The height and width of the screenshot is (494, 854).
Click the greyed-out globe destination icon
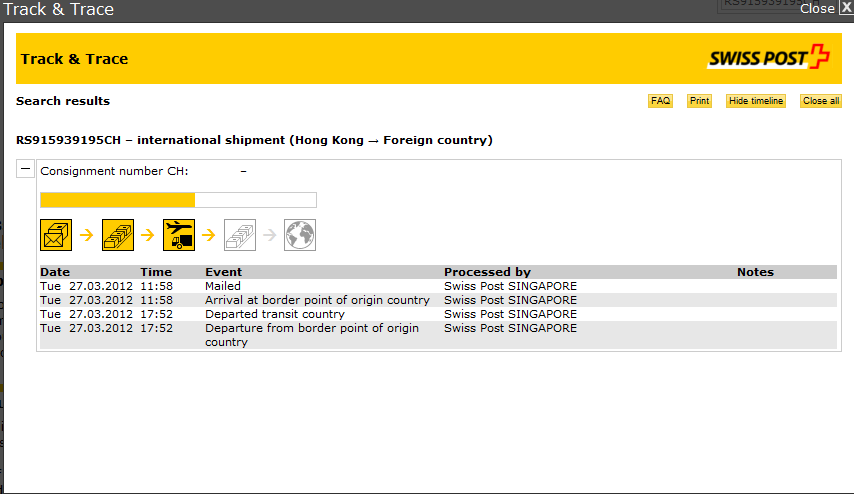click(x=300, y=235)
